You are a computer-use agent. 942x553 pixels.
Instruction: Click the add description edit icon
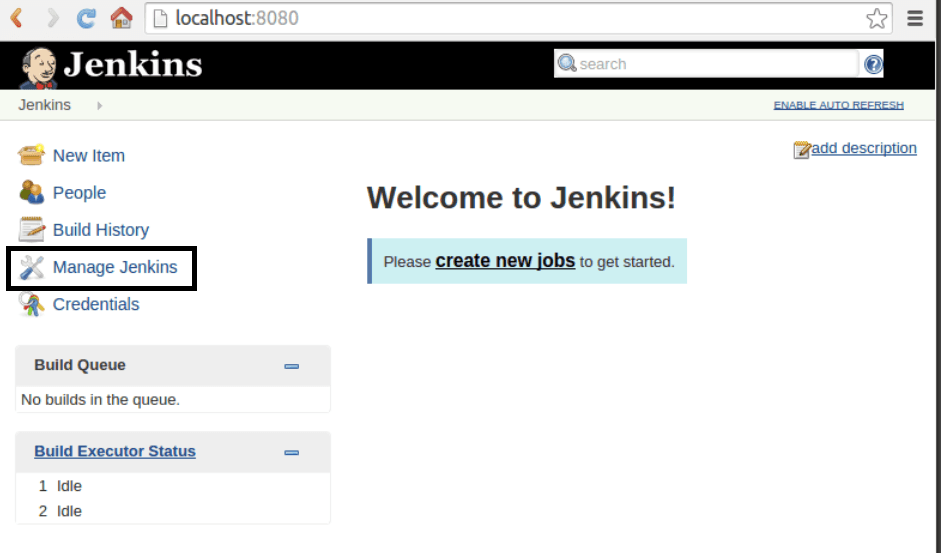tap(802, 149)
